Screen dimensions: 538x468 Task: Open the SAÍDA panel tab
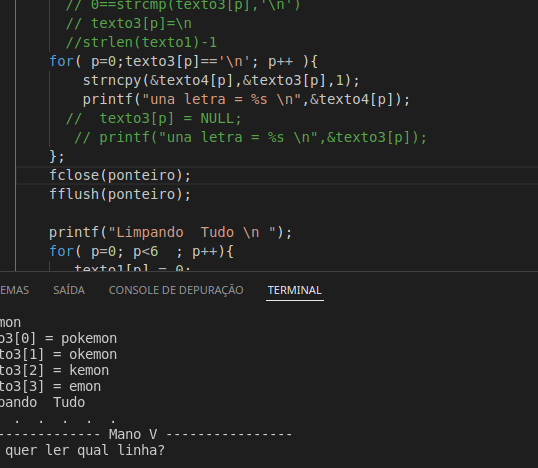click(69, 290)
